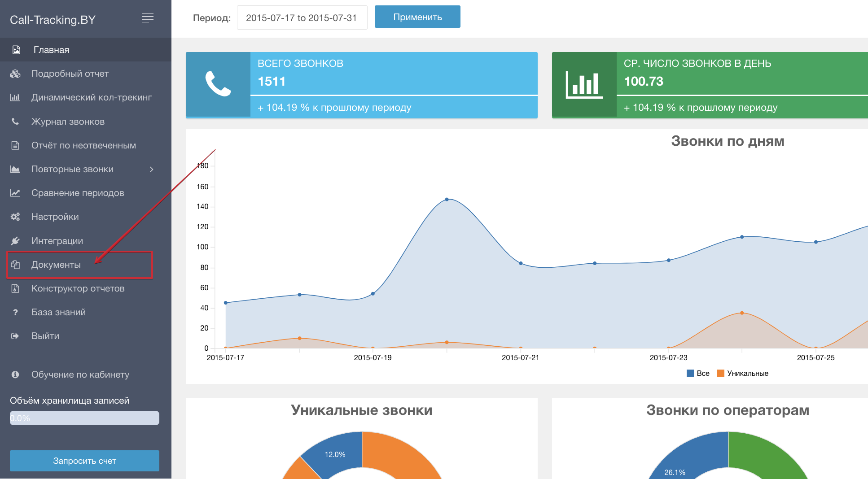Viewport: 868px width, 479px height.
Task: Click the copy icon beside Документы
Action: click(x=15, y=265)
